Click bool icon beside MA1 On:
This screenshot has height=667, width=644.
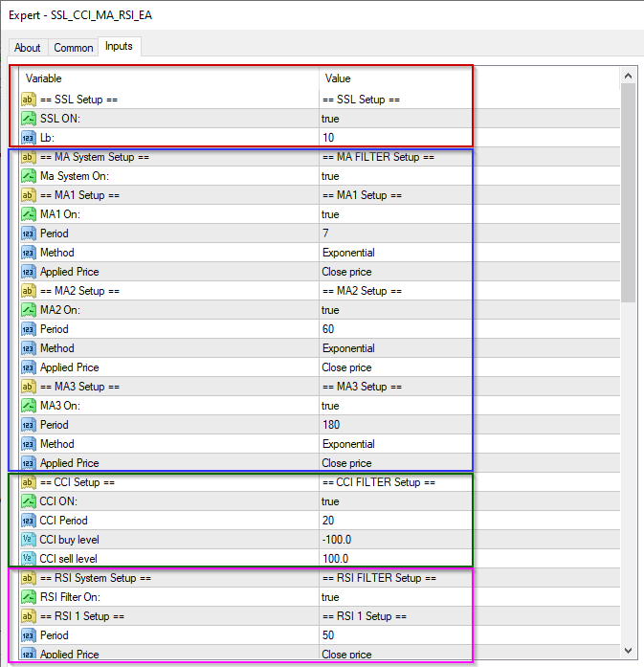[28, 214]
